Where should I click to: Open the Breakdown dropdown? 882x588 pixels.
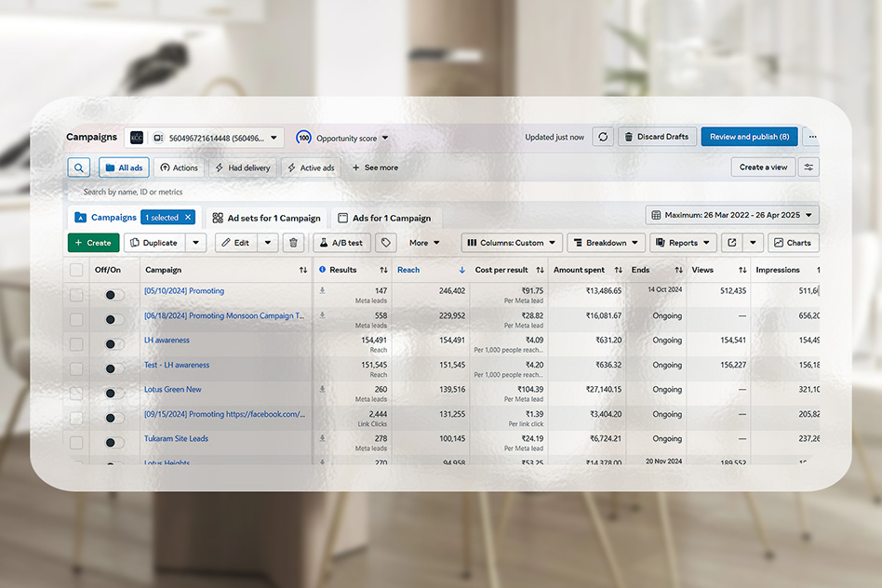point(606,243)
